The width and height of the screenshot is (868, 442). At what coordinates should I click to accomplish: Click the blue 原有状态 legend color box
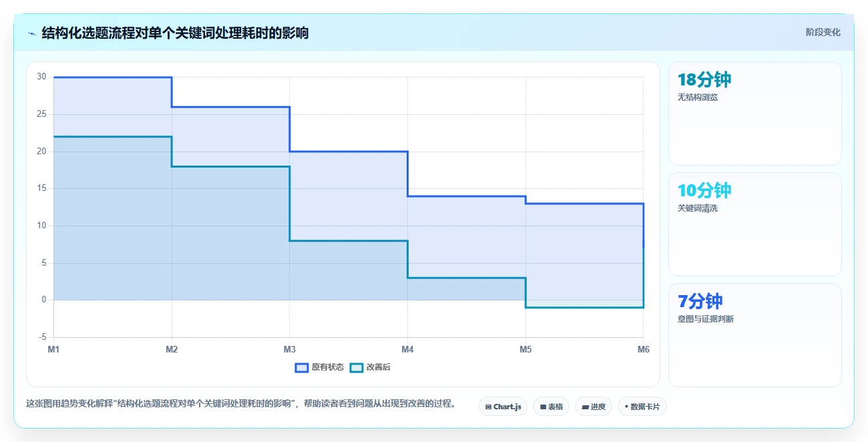tap(302, 367)
